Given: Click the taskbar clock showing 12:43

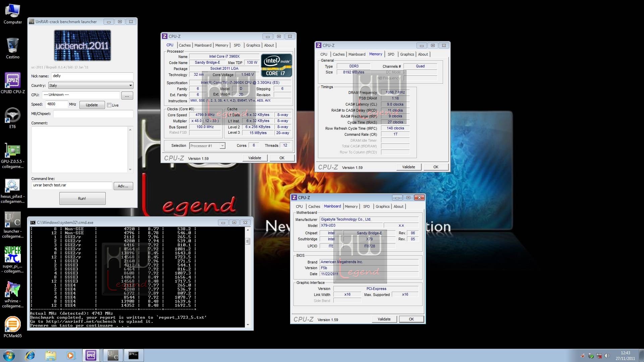Looking at the screenshot, I should click(625, 355).
